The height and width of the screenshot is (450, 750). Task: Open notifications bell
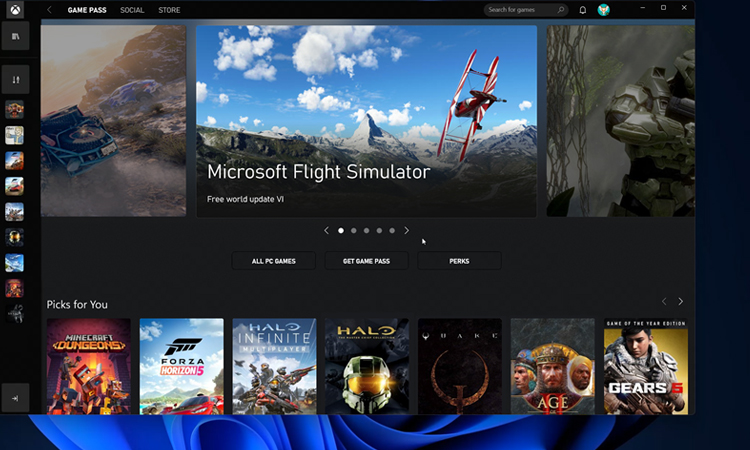click(x=583, y=10)
